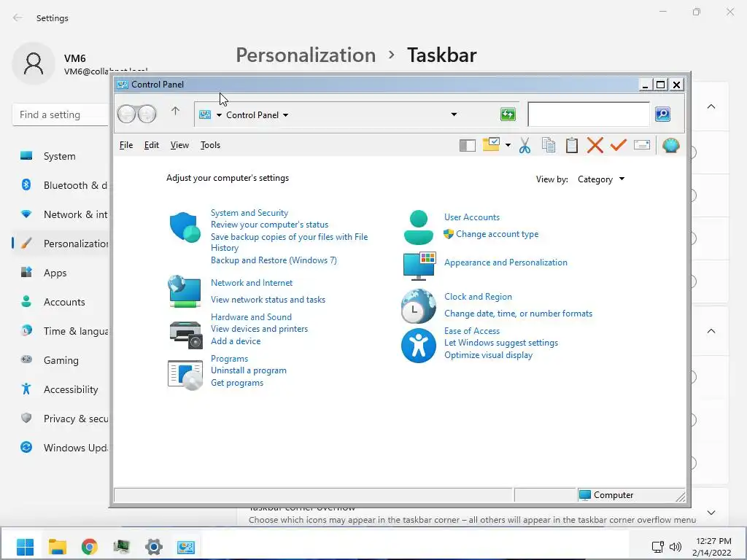The height and width of the screenshot is (560, 747).
Task: Open the folder options icon dropdown arrow
Action: tap(508, 145)
